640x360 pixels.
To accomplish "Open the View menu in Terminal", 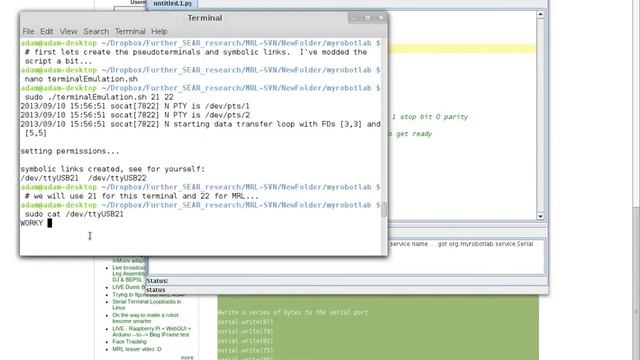I will coord(68,31).
